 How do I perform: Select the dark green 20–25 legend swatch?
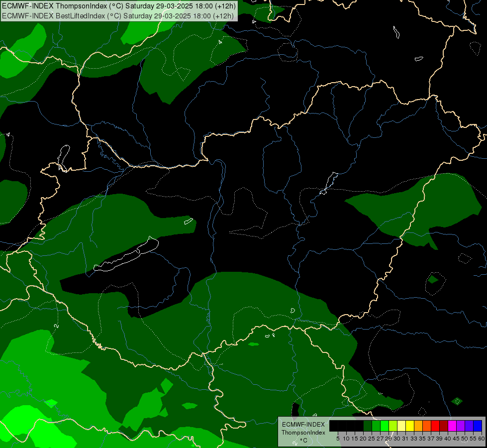pyautogui.click(x=368, y=426)
